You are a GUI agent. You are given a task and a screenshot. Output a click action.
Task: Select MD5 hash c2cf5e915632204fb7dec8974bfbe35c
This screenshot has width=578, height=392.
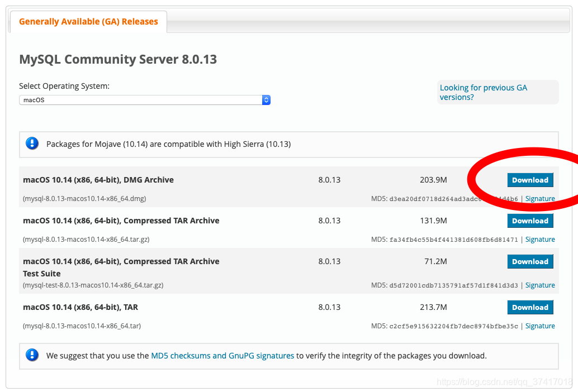pyautogui.click(x=454, y=326)
